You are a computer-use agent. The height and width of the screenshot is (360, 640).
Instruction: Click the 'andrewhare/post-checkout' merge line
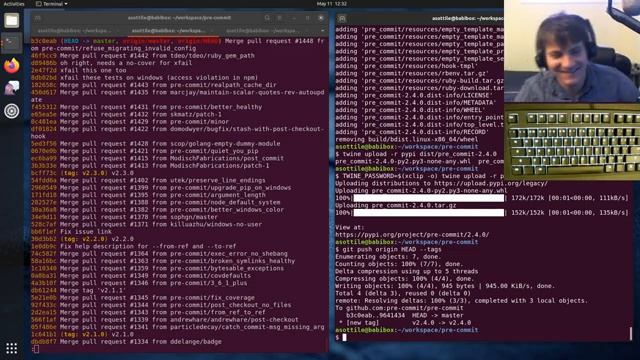point(164,320)
